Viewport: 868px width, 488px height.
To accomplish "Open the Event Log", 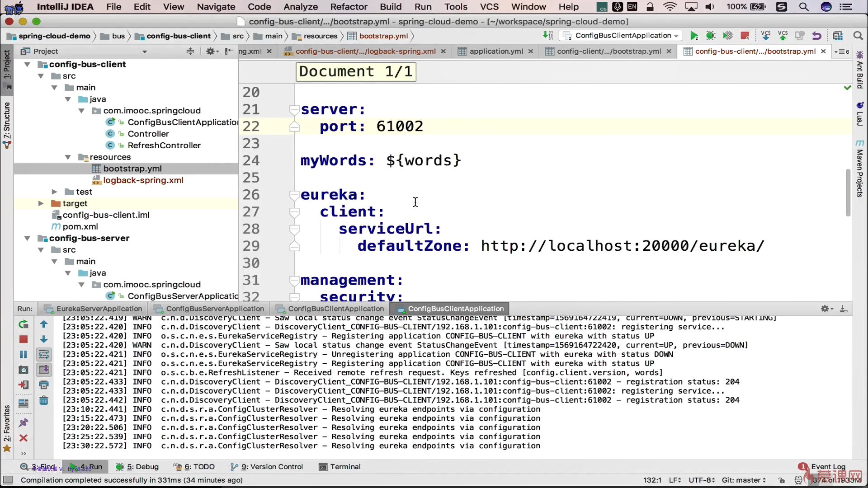I will click(828, 467).
